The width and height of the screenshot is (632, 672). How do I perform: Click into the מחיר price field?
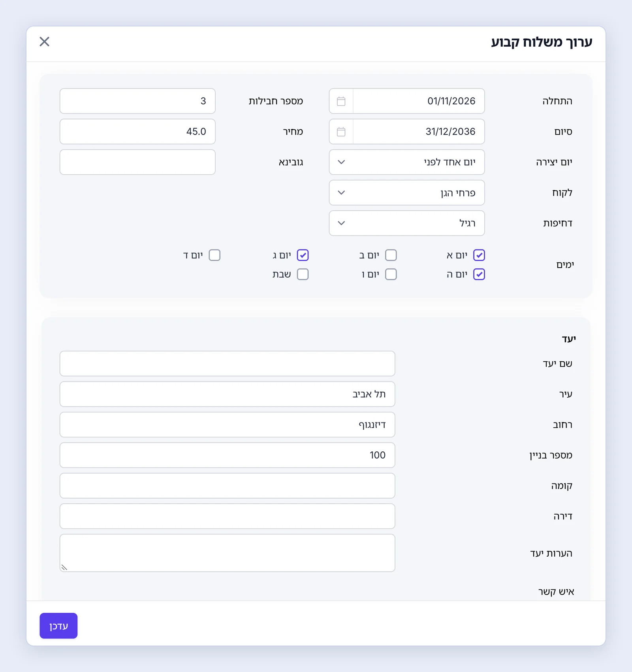[137, 132]
